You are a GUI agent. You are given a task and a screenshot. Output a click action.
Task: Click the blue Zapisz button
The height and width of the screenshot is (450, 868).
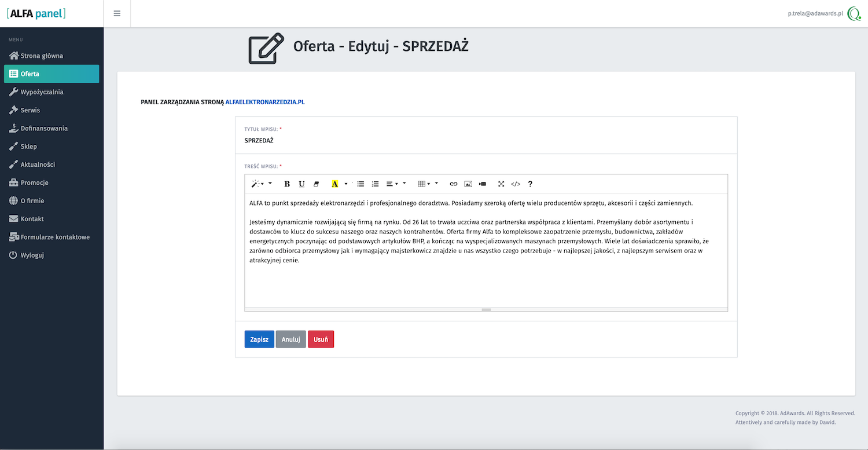[259, 339]
